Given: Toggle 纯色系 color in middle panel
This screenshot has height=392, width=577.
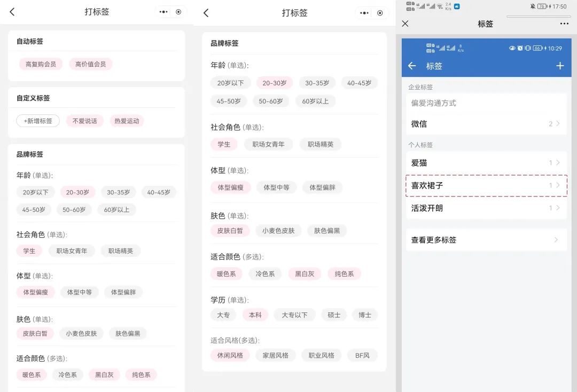Looking at the screenshot, I should tap(345, 273).
